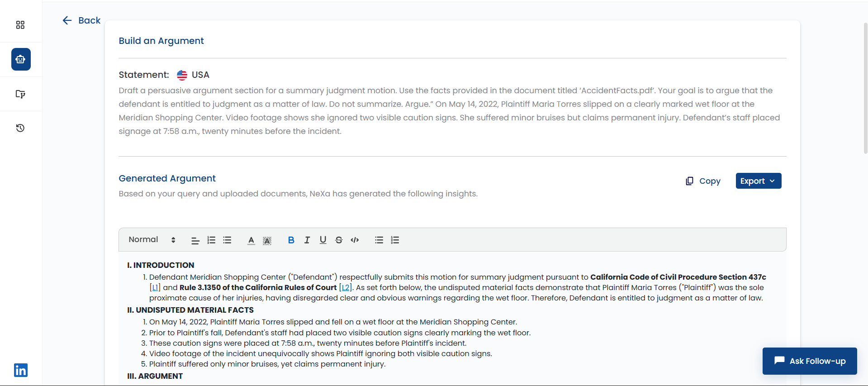Click the I. INTRODUCTION heading in editor
The image size is (868, 386).
click(x=161, y=265)
